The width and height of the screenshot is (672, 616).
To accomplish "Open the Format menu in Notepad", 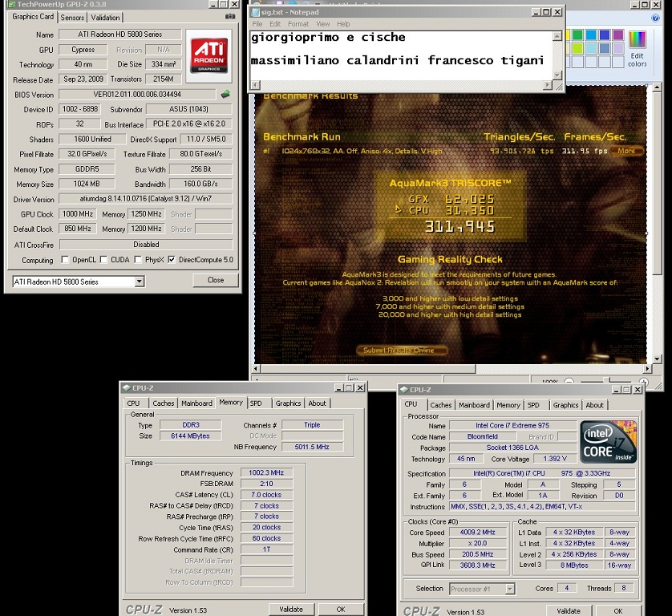I will (298, 24).
